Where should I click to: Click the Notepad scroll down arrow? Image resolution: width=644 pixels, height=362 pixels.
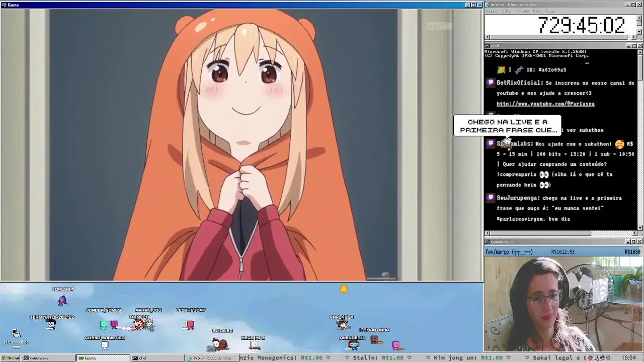pos(640,32)
